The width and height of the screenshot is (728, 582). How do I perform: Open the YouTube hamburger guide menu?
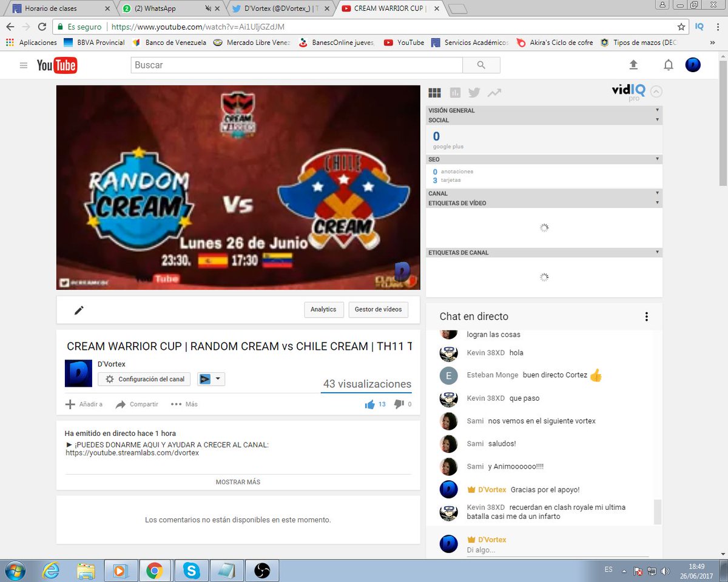(x=24, y=65)
